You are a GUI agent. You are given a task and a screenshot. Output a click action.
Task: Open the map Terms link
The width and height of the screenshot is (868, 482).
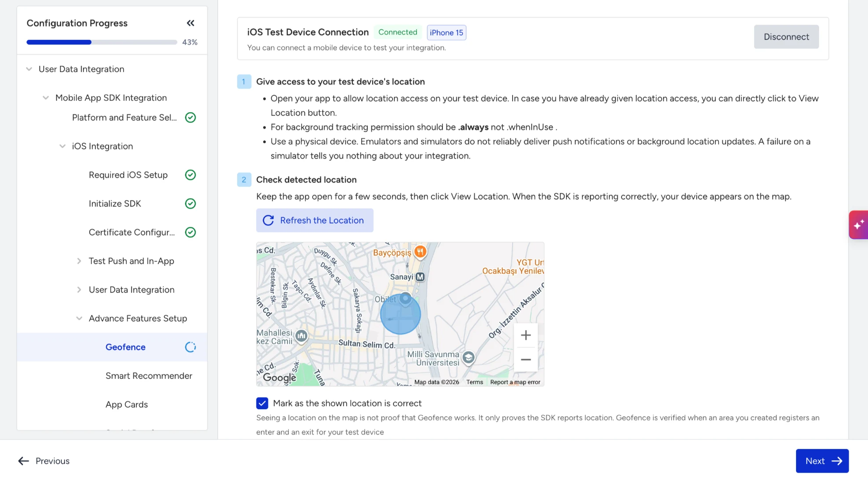point(475,382)
